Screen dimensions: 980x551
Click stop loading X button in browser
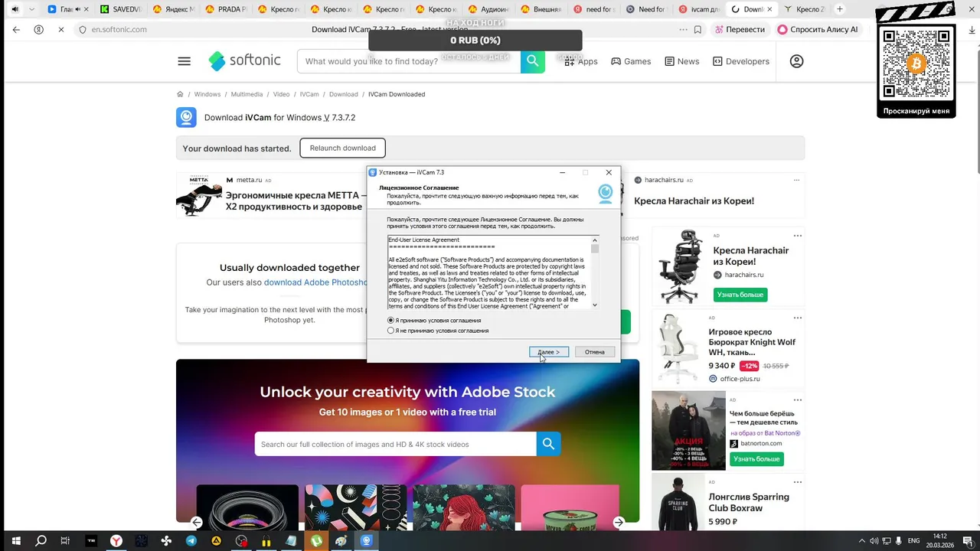60,29
